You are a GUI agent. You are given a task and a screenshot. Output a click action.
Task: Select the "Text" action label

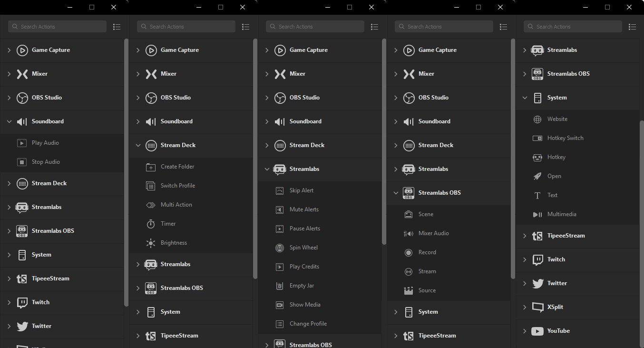pyautogui.click(x=552, y=195)
